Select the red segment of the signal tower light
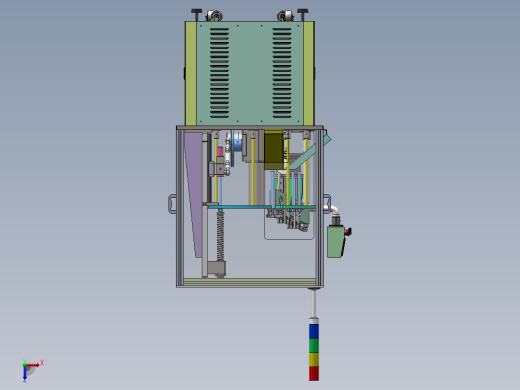Screen dimensions: 520x390 tap(314, 373)
